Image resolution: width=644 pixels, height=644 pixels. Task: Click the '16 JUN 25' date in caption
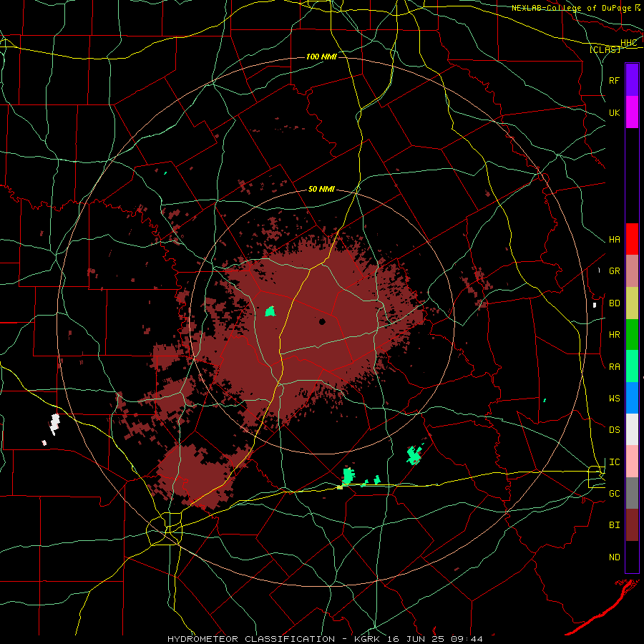tap(416, 639)
